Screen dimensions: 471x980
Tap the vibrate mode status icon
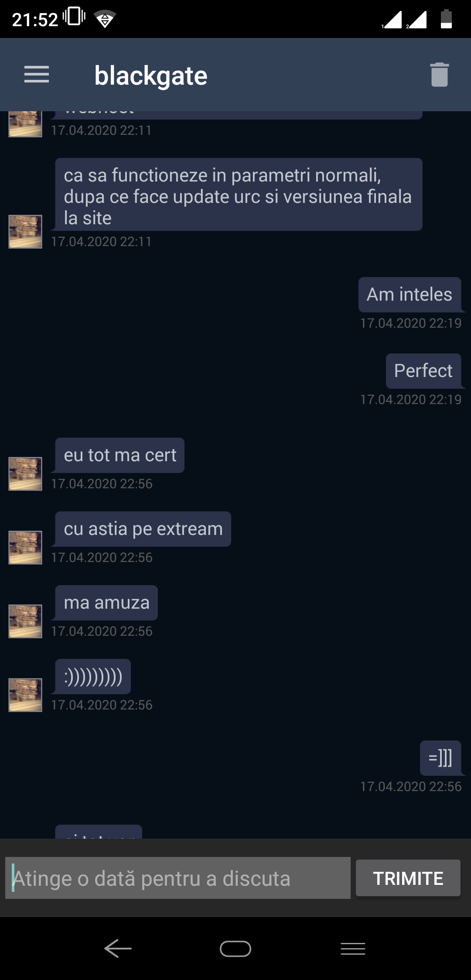pos(74,17)
